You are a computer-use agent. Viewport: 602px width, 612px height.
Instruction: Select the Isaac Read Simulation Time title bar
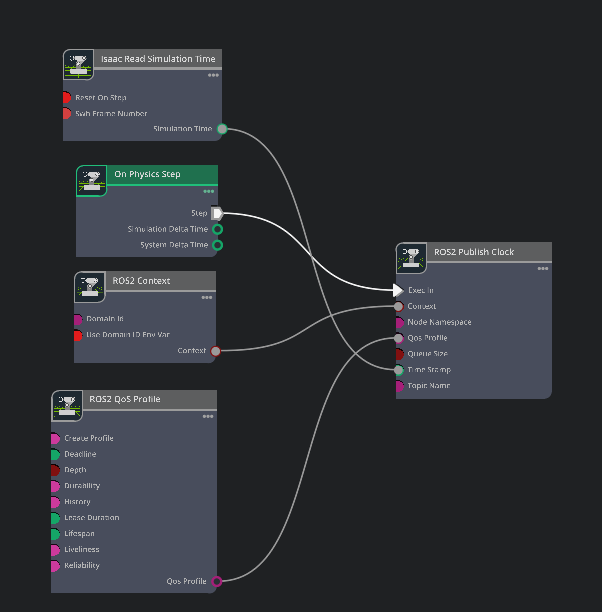click(x=158, y=59)
